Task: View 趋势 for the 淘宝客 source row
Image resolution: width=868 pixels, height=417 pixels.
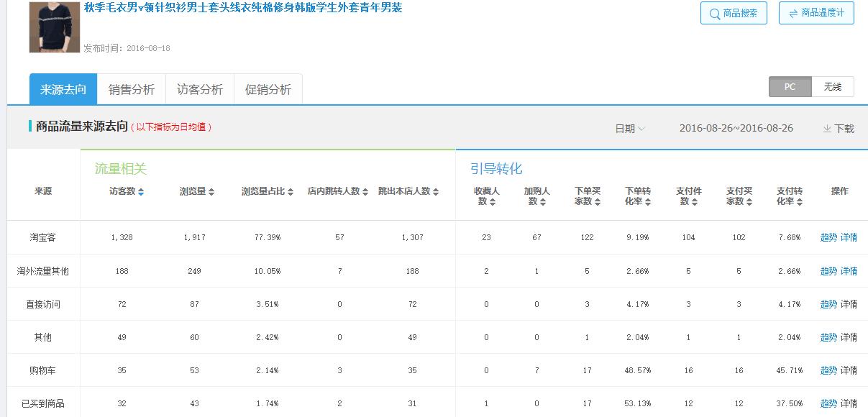Action: point(830,237)
